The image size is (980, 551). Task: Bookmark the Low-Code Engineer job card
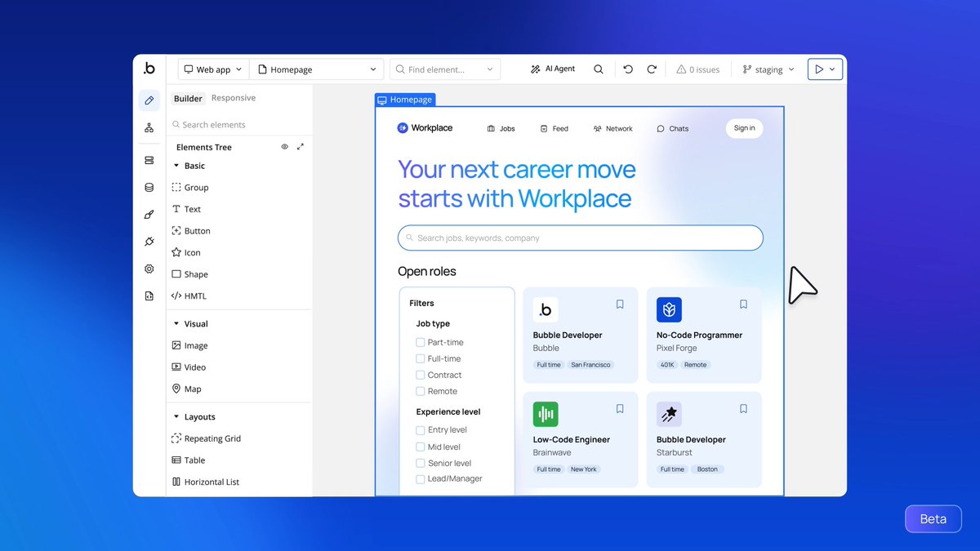click(x=620, y=409)
